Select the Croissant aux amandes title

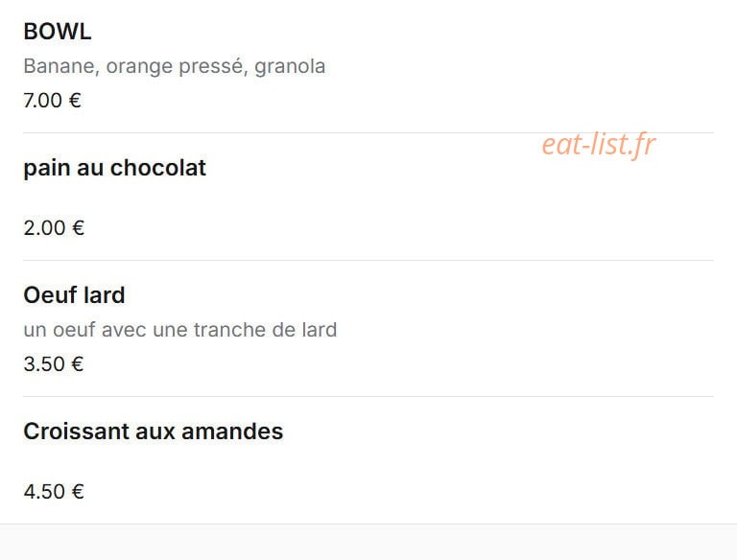point(154,432)
